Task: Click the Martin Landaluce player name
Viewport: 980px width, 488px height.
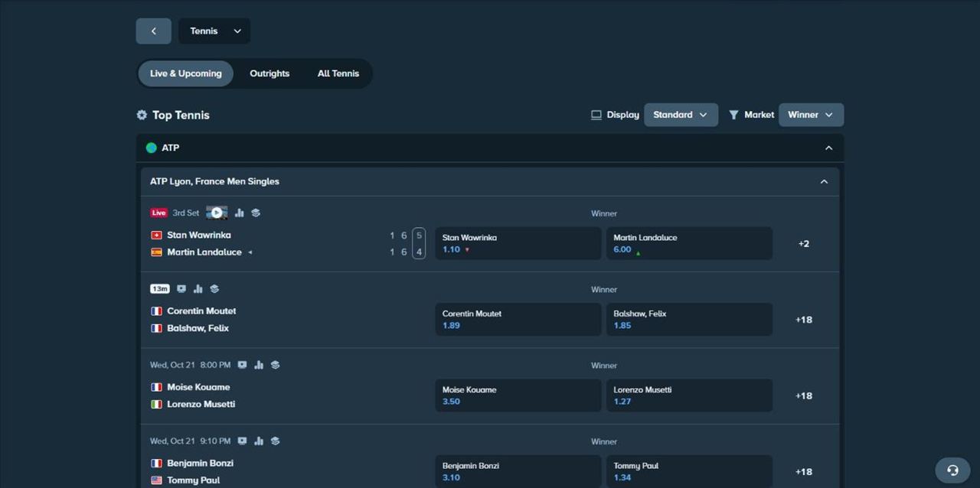Action: [204, 252]
